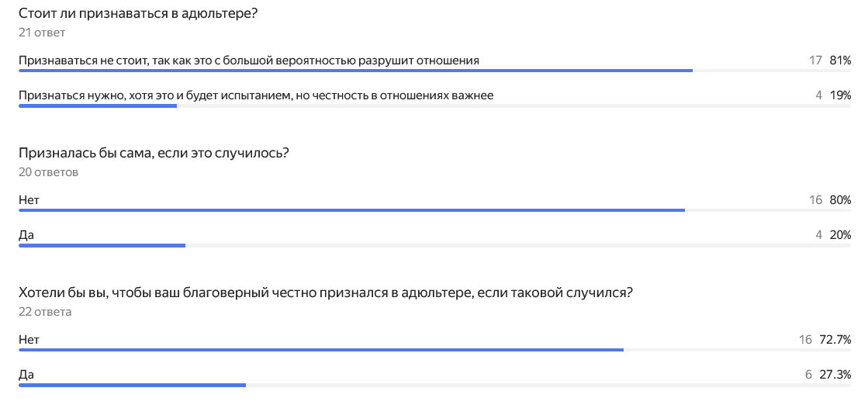Screen dimensions: 868x405
Task: Click the 81% progress bar
Action: (355, 71)
